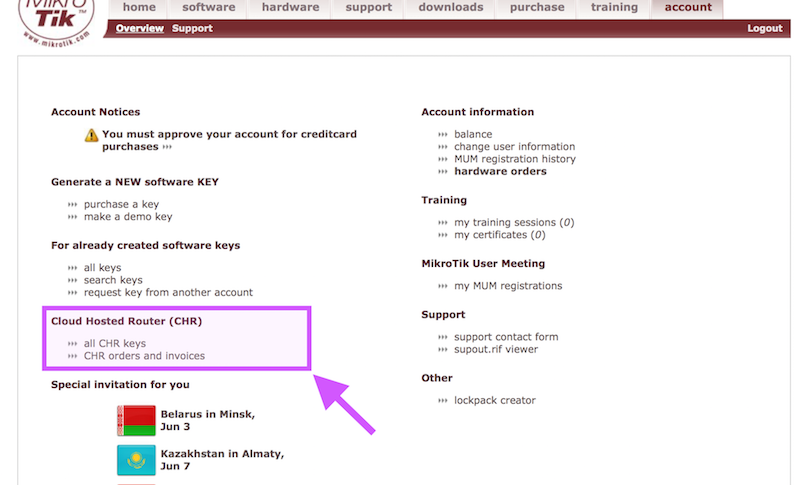The width and height of the screenshot is (800, 485).
Task: Open my certificates
Action: [499, 235]
